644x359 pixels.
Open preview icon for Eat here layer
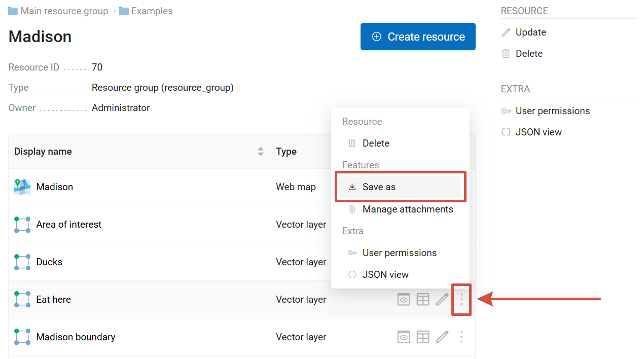click(x=403, y=300)
